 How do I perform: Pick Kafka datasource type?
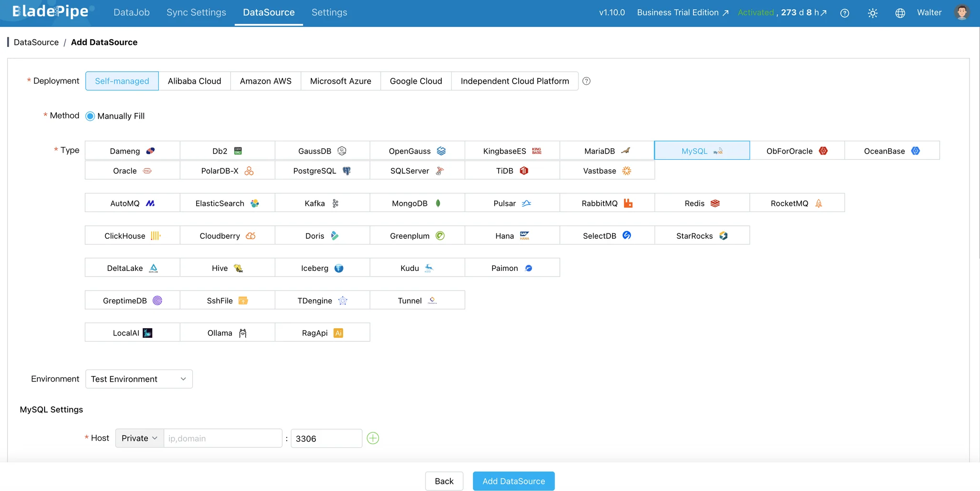pyautogui.click(x=322, y=203)
